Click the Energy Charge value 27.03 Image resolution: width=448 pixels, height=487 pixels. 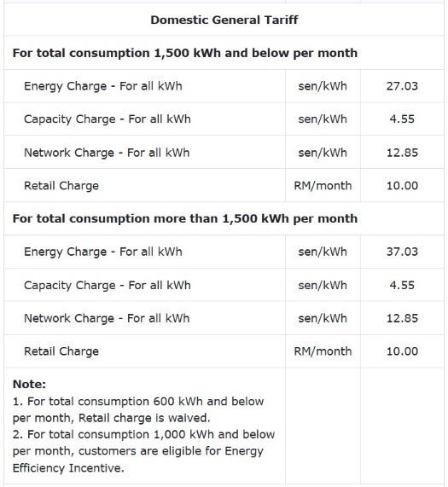[x=402, y=86]
